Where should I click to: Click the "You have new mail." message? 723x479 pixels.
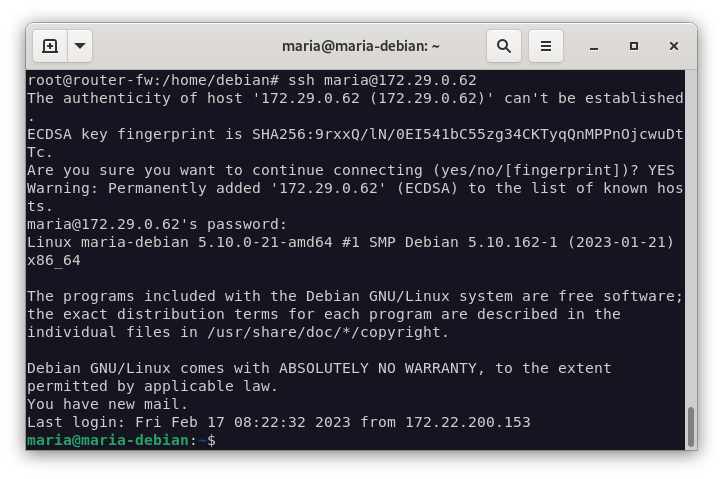pyautogui.click(x=107, y=404)
